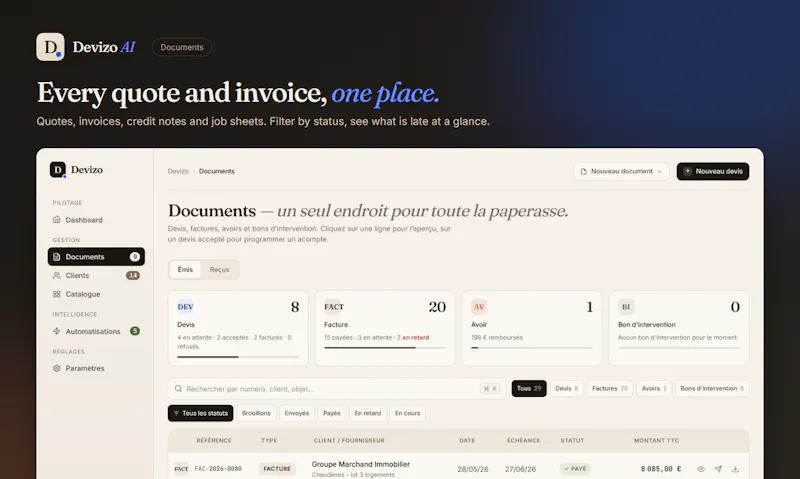Filter by Bons d'intervention type
This screenshot has height=479, width=800.
tap(712, 389)
